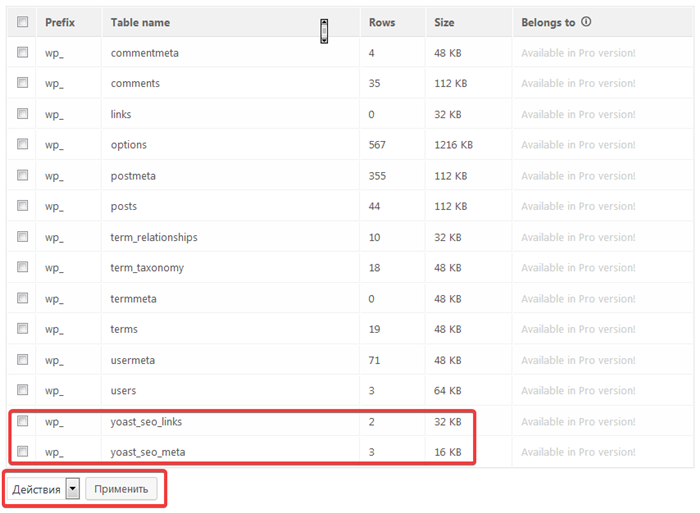
Task: Click the Rows column header
Action: (382, 22)
